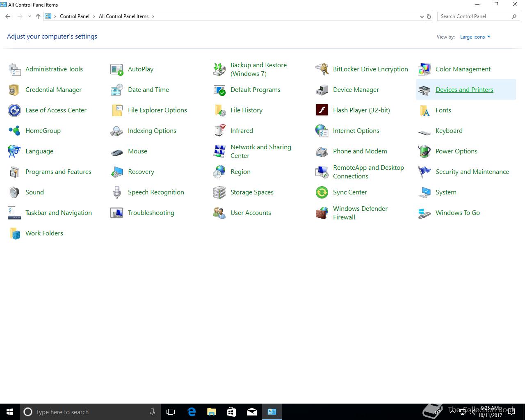Open RemoteApp and Desktop Connections icon
Image resolution: width=525 pixels, height=420 pixels.
(322, 172)
